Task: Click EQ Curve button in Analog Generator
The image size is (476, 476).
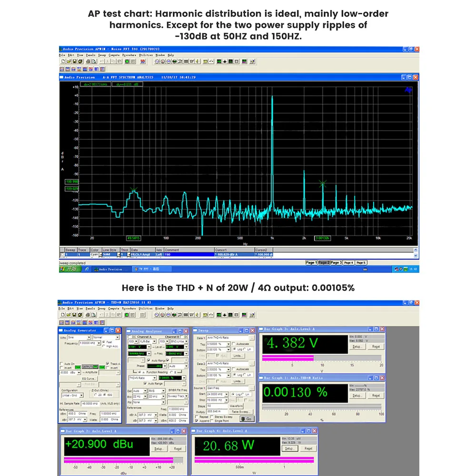Action: pyautogui.click(x=89, y=379)
